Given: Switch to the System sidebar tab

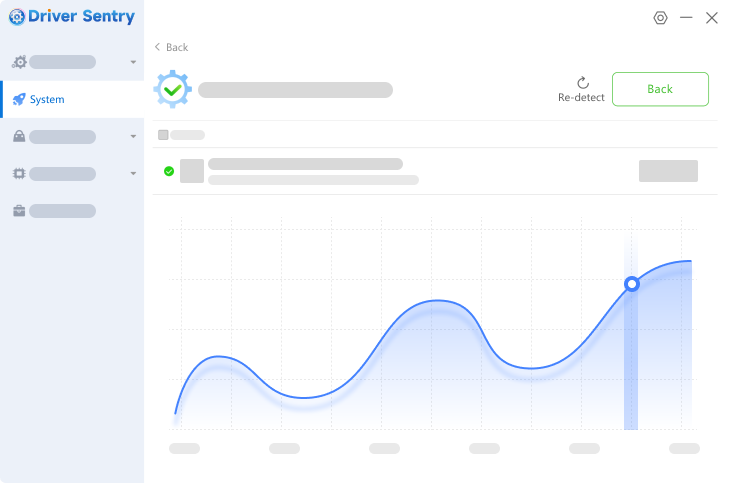Looking at the screenshot, I should click(x=72, y=99).
